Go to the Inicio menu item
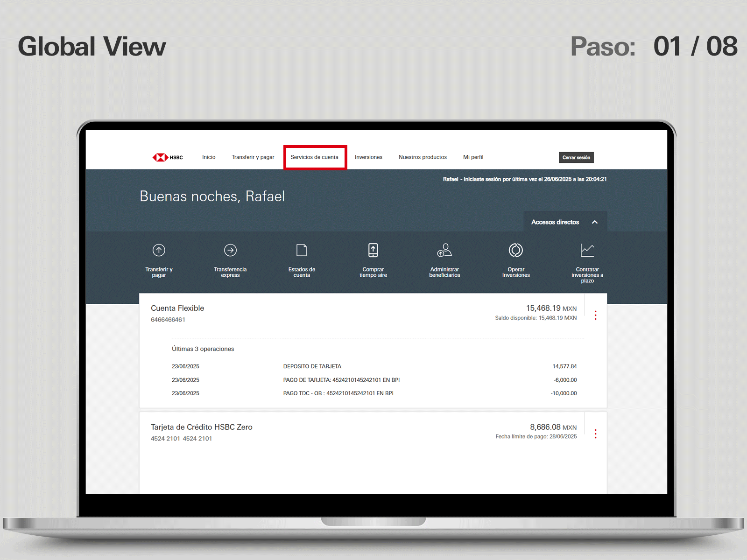 click(x=209, y=157)
